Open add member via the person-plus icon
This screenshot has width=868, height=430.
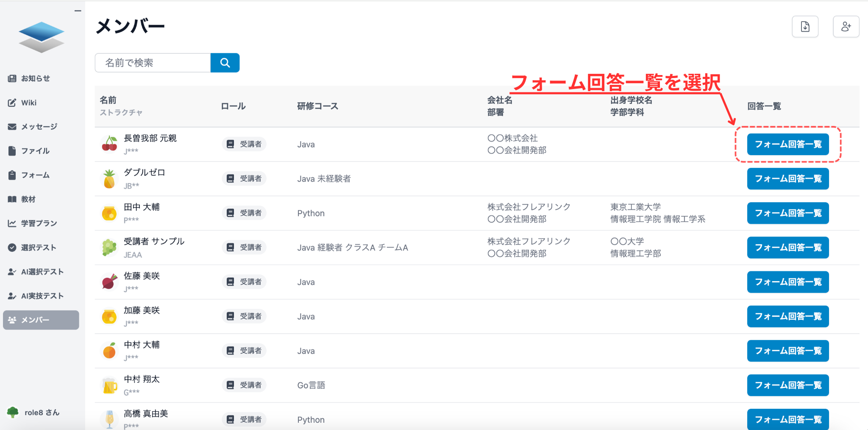click(x=846, y=26)
